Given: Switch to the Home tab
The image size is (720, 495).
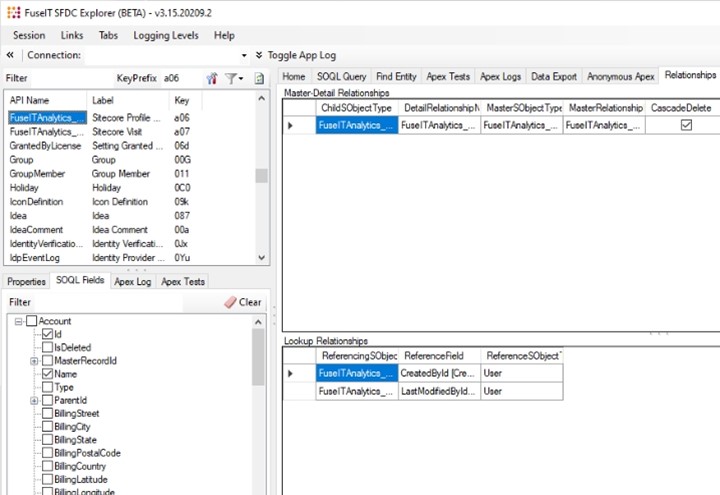Looking at the screenshot, I should click(x=294, y=77).
